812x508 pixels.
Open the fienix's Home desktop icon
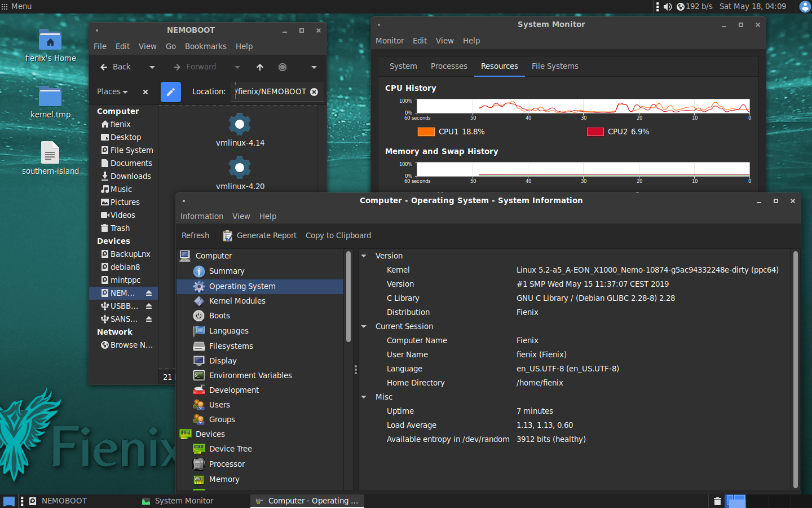pos(50,41)
